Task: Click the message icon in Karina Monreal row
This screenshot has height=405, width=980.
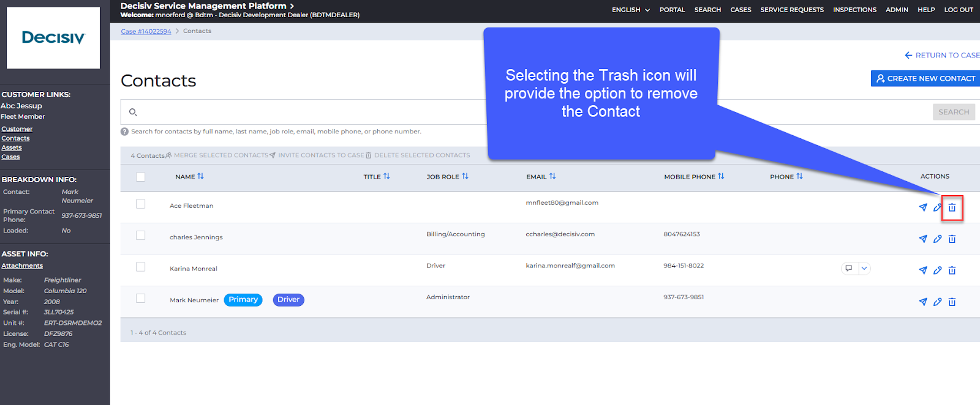Action: [848, 269]
